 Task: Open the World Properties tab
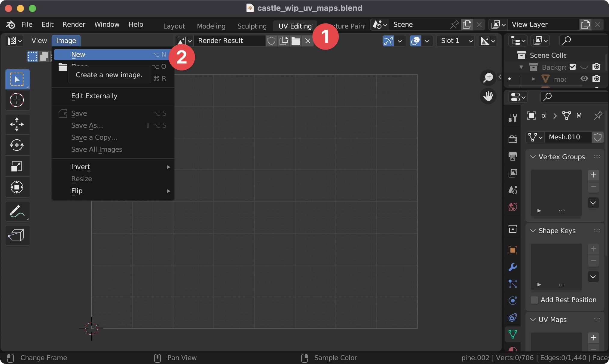click(x=513, y=207)
